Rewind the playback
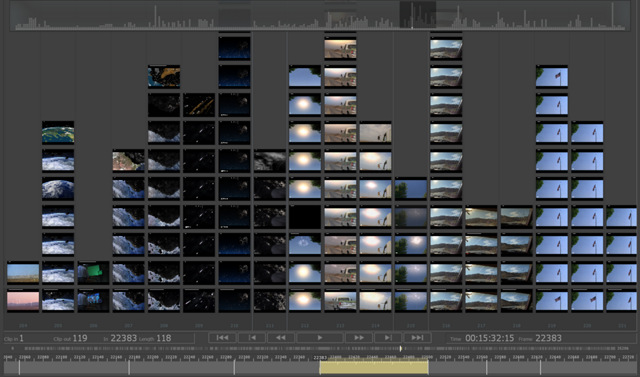 [x=280, y=338]
